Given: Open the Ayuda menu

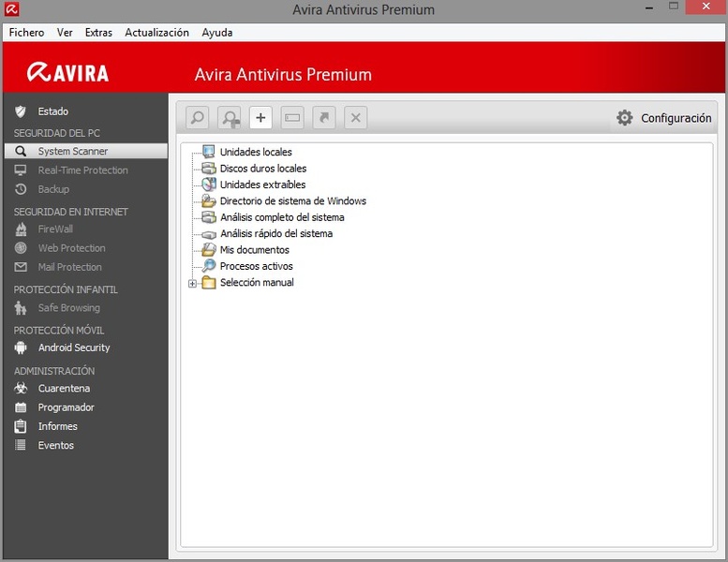Looking at the screenshot, I should (x=216, y=33).
